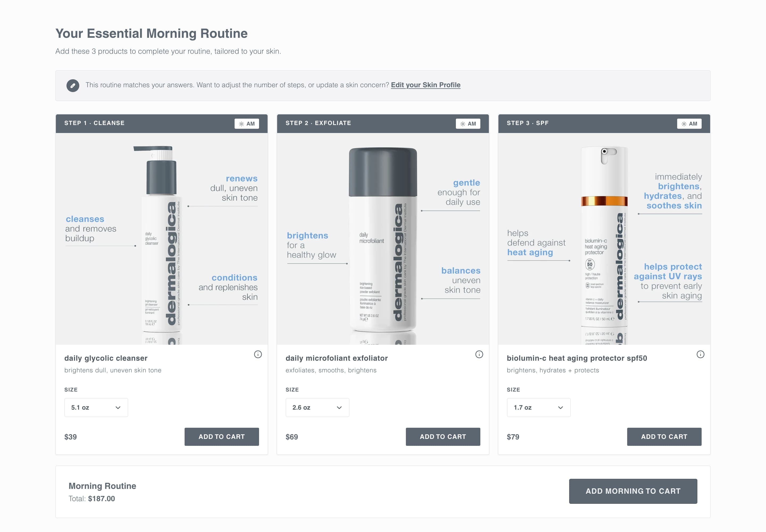Click Add Morning to Cart button
Screen dimensions: 766x532
tap(633, 491)
